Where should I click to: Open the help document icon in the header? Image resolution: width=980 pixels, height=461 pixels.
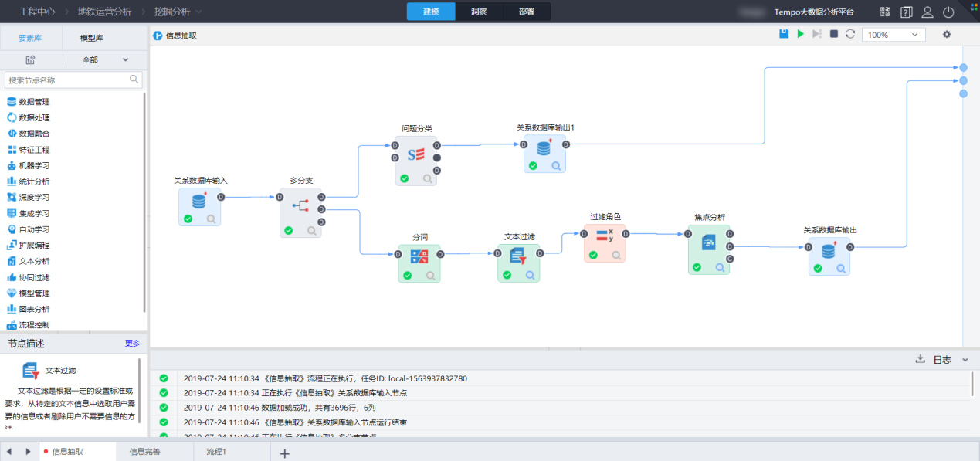[x=907, y=12]
